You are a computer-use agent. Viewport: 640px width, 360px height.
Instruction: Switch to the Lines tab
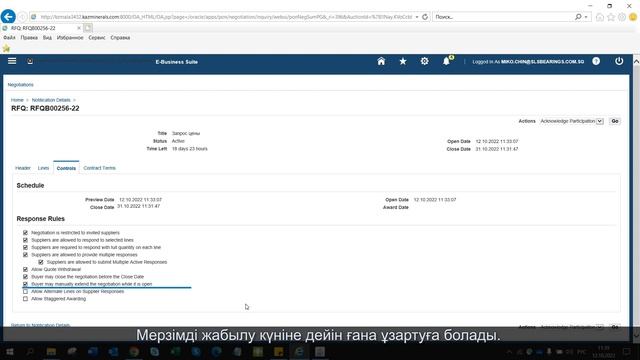[43, 168]
